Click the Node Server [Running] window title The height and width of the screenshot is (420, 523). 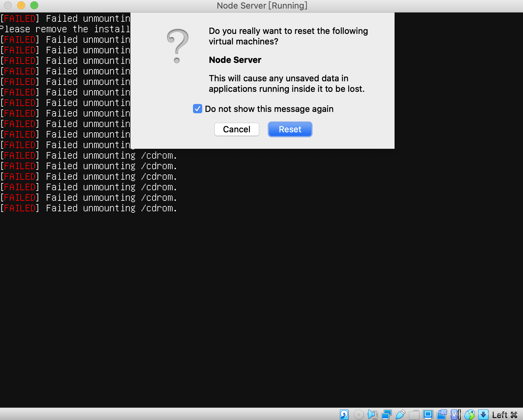[x=262, y=6]
